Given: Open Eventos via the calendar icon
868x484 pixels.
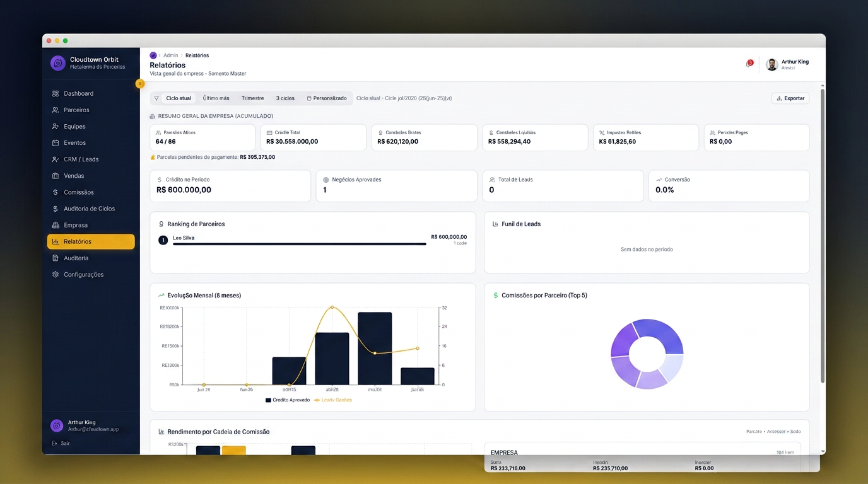Looking at the screenshot, I should [56, 143].
